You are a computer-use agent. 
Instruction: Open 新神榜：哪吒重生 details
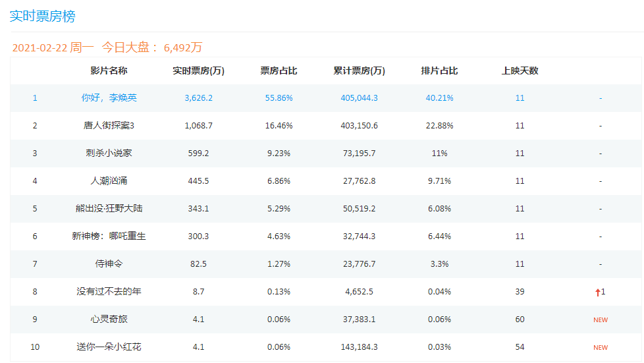click(109, 236)
